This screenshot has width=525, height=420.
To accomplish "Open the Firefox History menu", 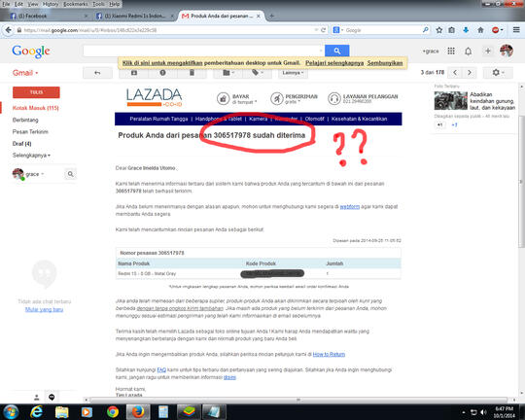I will 51,4.
